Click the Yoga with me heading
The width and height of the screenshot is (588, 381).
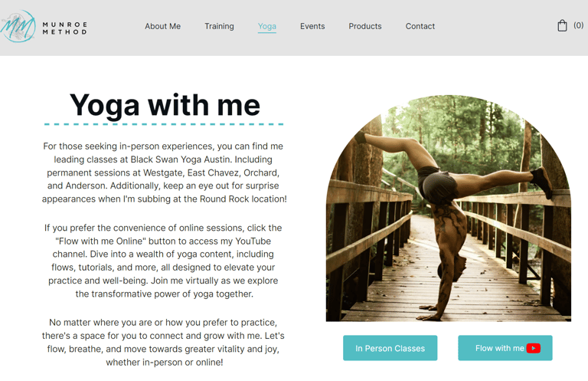(165, 105)
